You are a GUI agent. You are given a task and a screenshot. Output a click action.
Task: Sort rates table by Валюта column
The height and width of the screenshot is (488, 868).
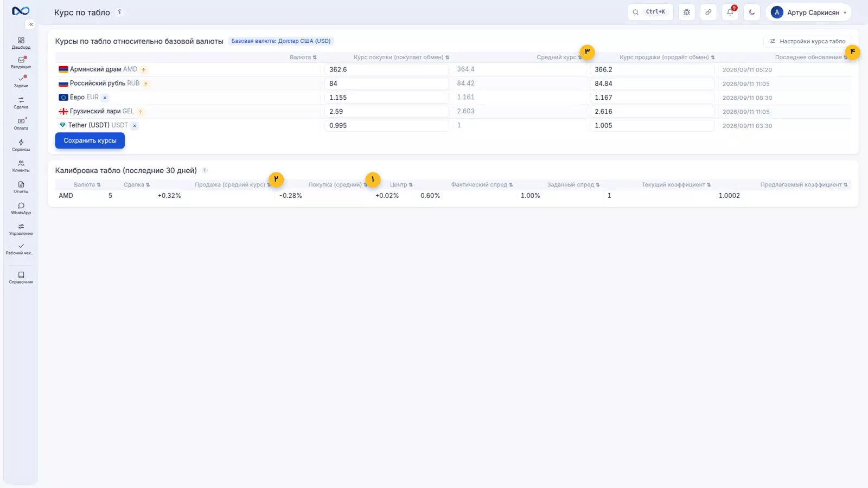303,57
